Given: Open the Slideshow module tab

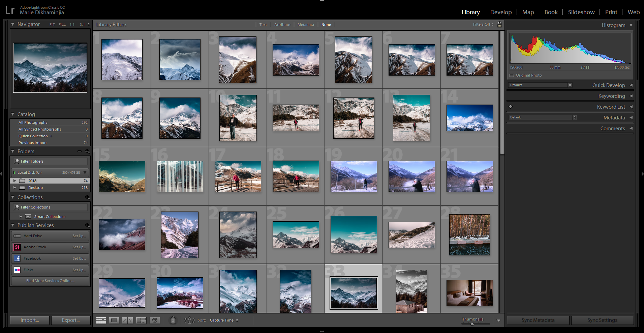Looking at the screenshot, I should click(x=581, y=12).
